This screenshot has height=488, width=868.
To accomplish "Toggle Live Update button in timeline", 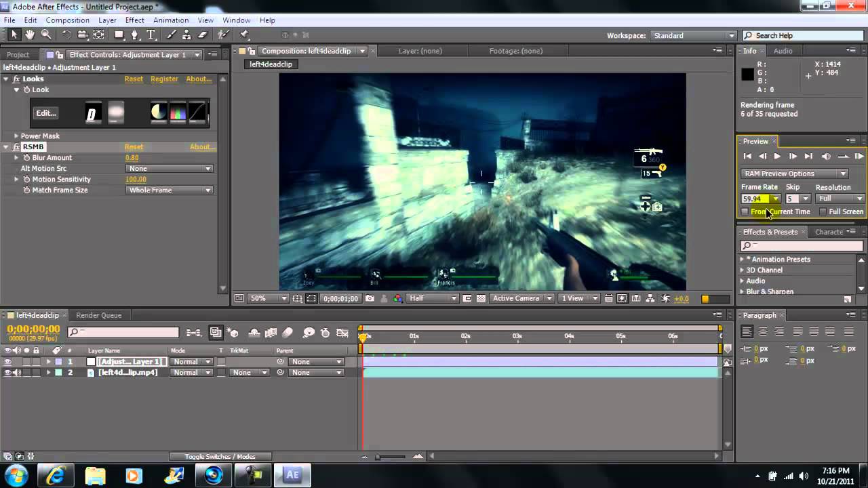I will [216, 333].
